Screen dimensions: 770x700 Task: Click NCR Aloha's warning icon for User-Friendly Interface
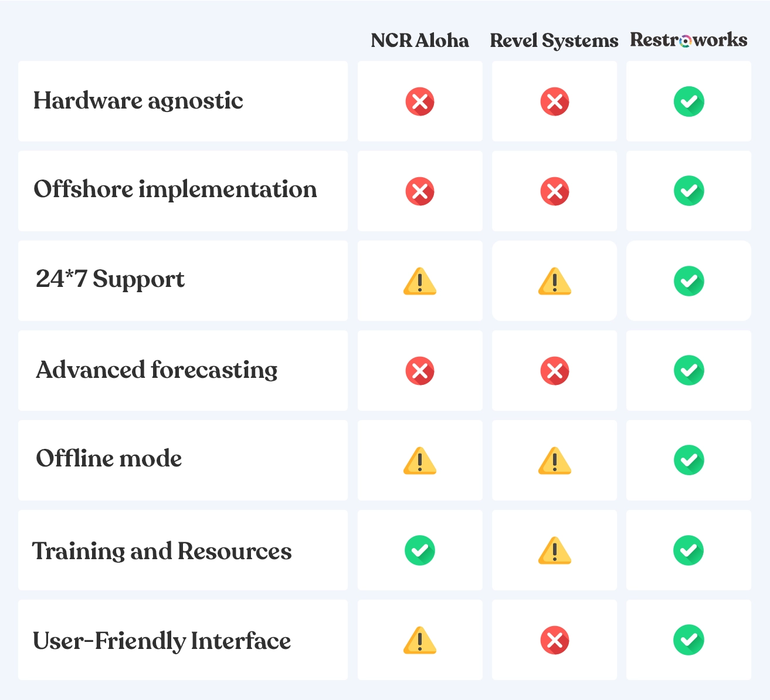[420, 640]
